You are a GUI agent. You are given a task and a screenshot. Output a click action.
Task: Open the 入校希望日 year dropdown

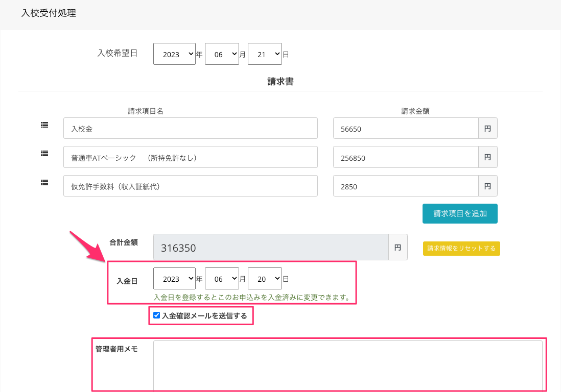tap(174, 54)
